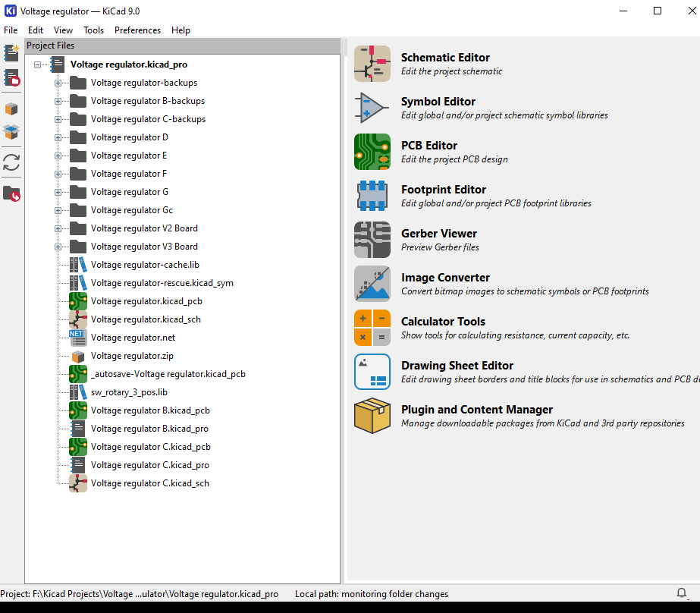Select the Voltage regulator.zip file
Viewport: 700px width, 613px height.
(x=133, y=356)
